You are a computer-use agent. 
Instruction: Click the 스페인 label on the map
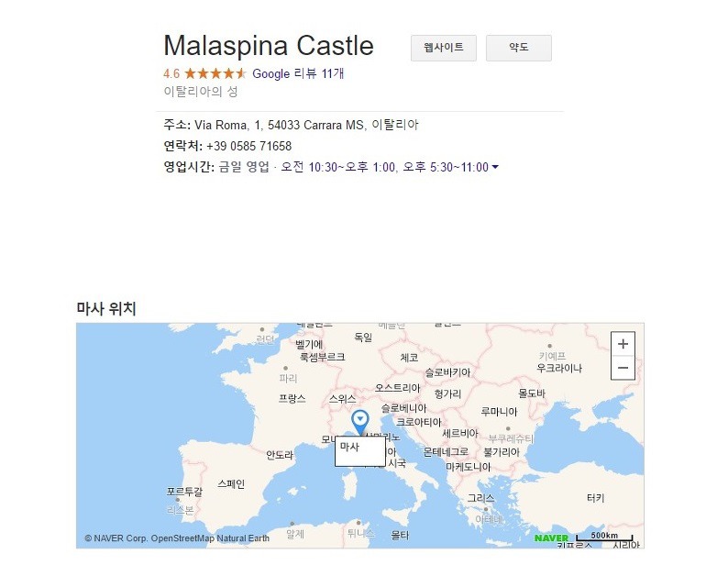point(230,483)
